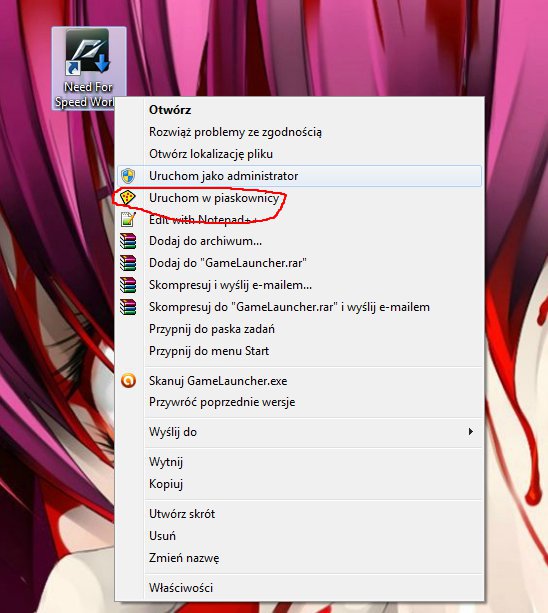Click the Notepad++ icon in the context menu
The image size is (548, 613).
point(128,219)
